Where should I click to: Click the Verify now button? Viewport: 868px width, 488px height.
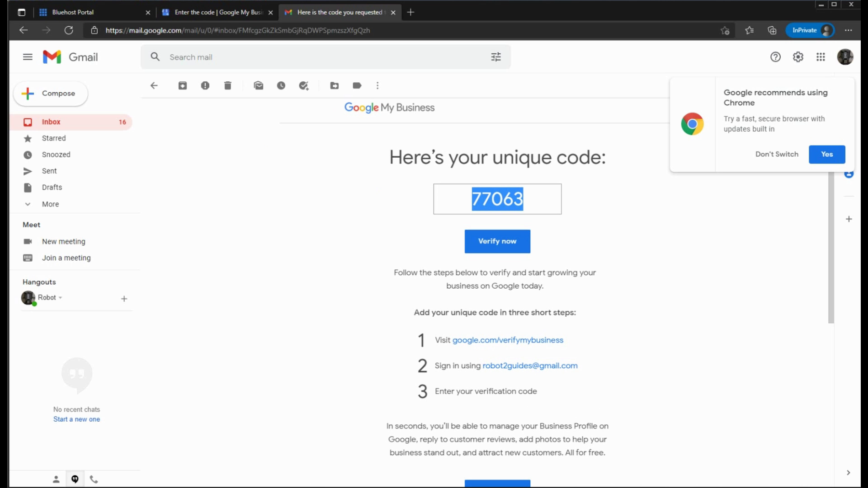pos(497,241)
